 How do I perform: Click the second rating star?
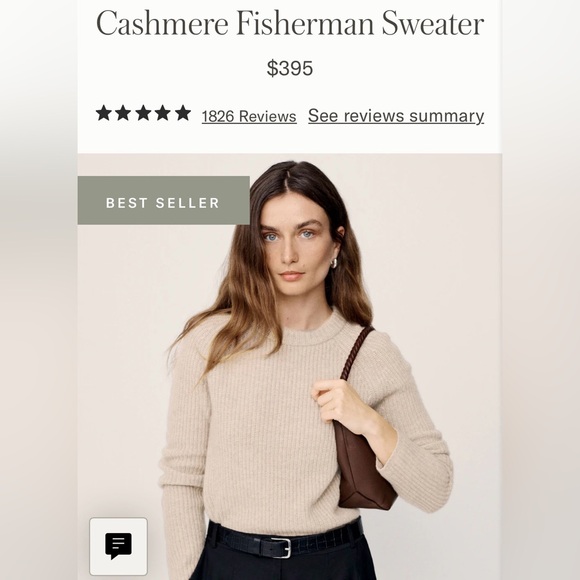point(123,113)
